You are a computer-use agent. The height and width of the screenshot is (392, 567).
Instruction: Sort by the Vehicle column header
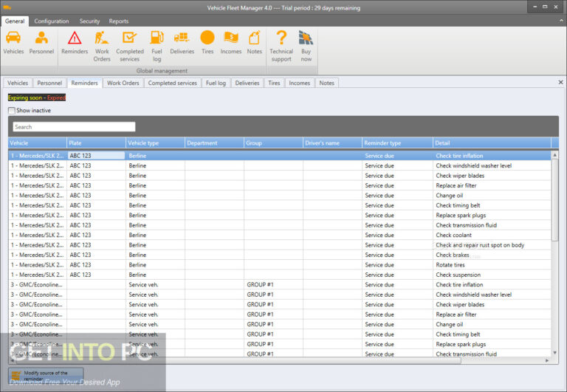pyautogui.click(x=37, y=142)
